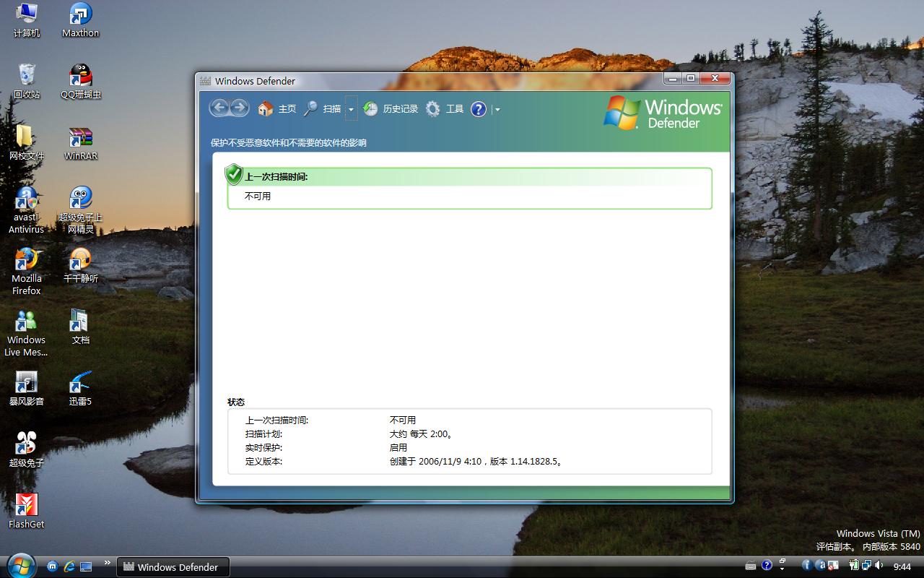This screenshot has width=924, height=578.
Task: Start a scan with the 扫描 button
Action: [322, 109]
